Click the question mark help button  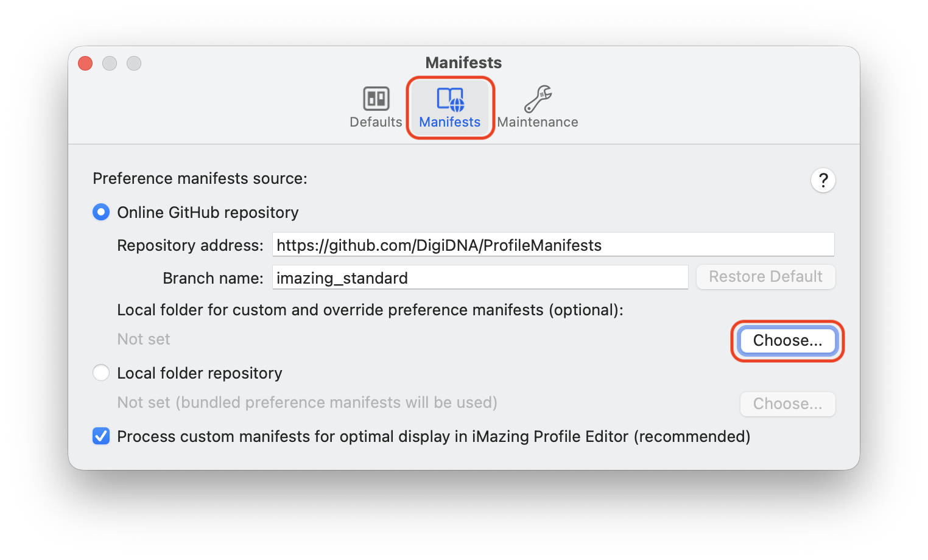point(823,180)
